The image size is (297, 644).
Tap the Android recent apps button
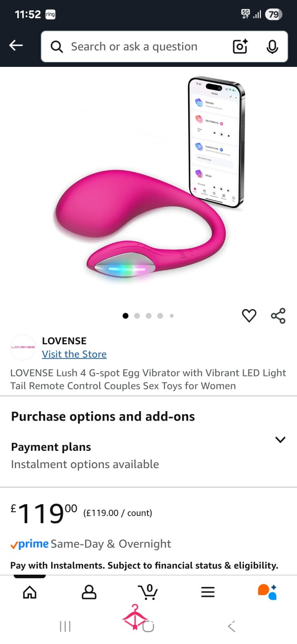(x=65, y=627)
